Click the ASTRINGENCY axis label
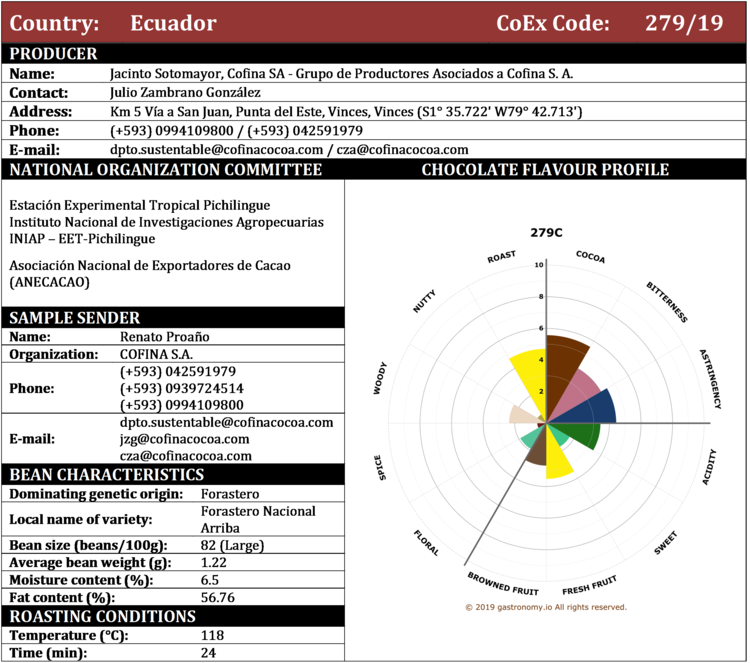750x663 pixels. point(710,379)
